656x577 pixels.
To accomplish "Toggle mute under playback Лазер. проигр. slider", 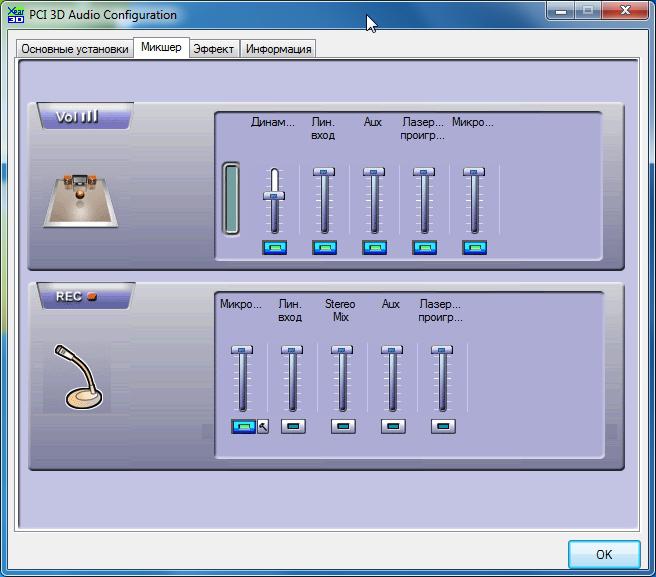I will pyautogui.click(x=425, y=248).
